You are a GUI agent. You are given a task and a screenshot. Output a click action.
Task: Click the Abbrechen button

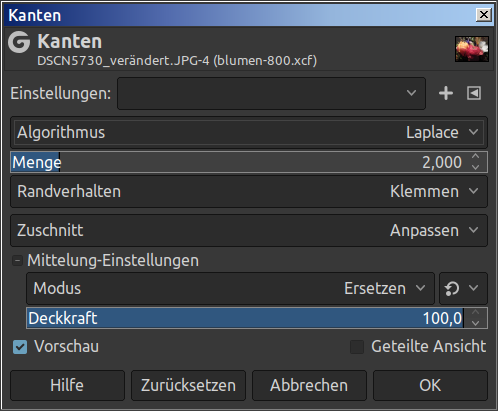point(309,385)
